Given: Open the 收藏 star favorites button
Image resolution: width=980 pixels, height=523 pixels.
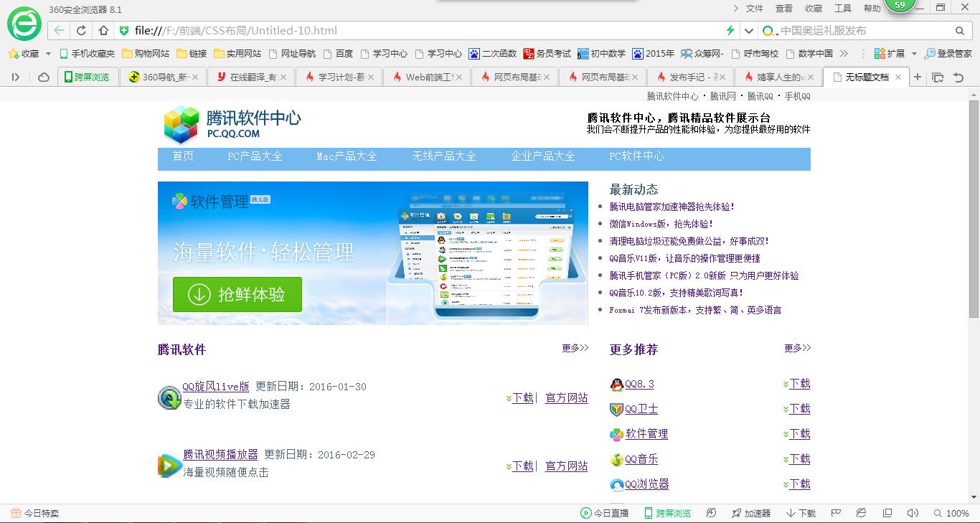Looking at the screenshot, I should pos(24,53).
